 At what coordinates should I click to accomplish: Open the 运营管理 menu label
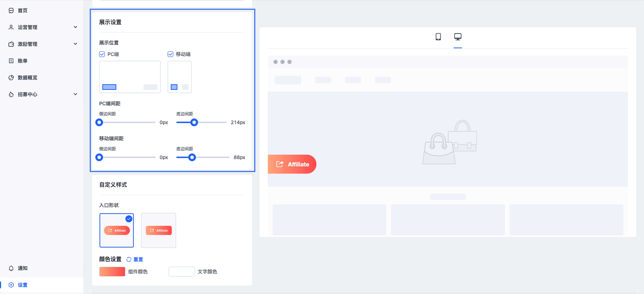tap(28, 27)
